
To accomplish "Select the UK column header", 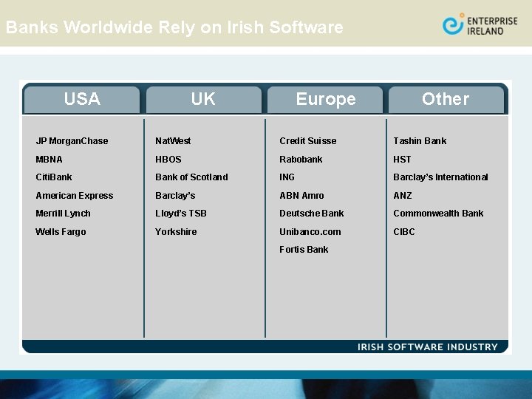I will (x=204, y=100).
